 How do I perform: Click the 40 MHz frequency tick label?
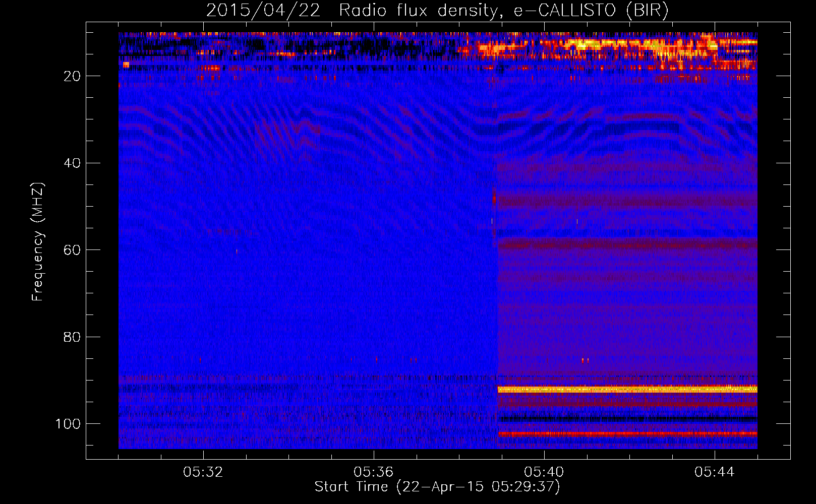coord(73,163)
